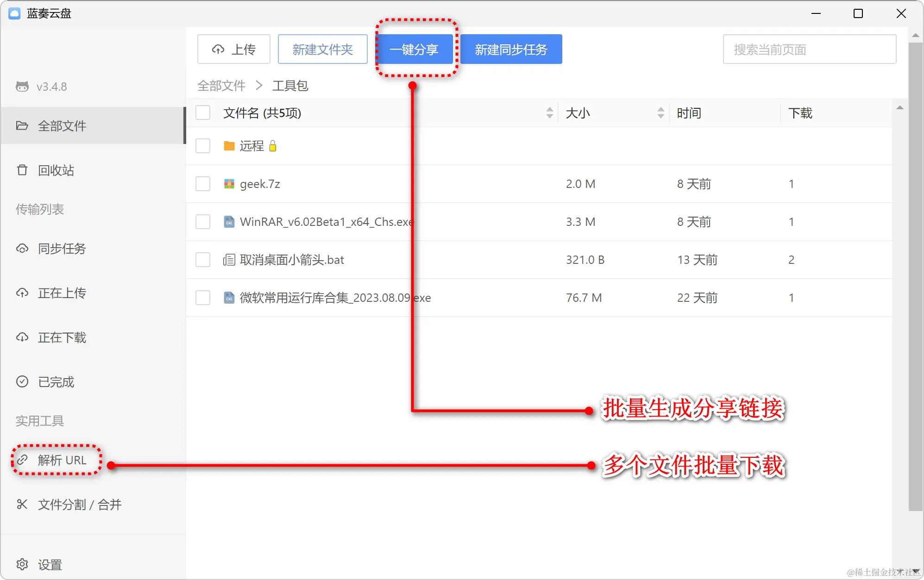Viewport: 924px width, 580px height.
Task: Open sync tasks (同步任务) page
Action: 62,249
